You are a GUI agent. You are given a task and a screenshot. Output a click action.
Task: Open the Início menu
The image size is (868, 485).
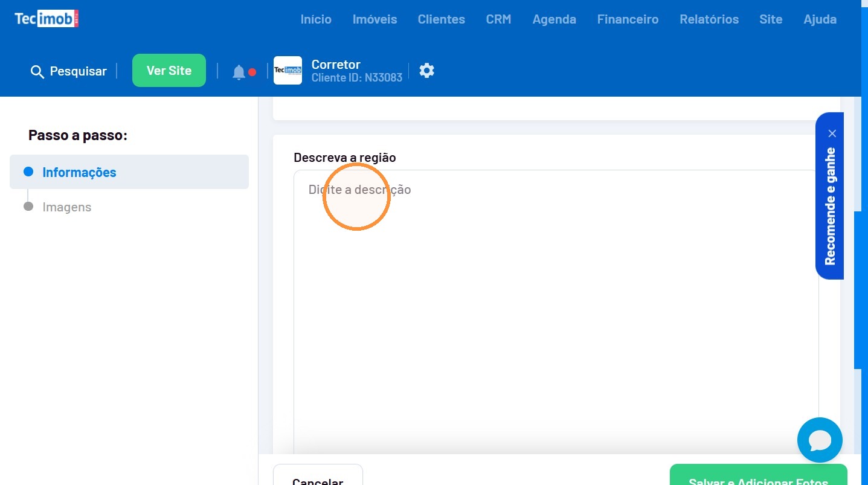point(316,19)
